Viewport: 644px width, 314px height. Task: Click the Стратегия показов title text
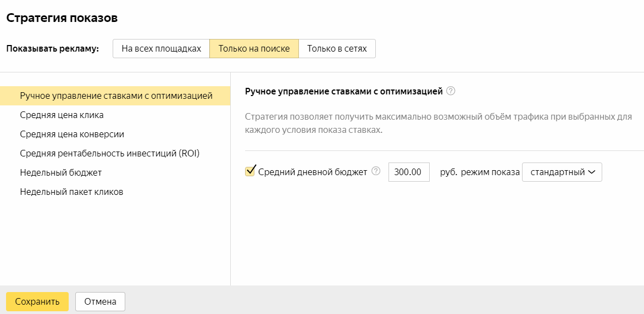pos(62,19)
